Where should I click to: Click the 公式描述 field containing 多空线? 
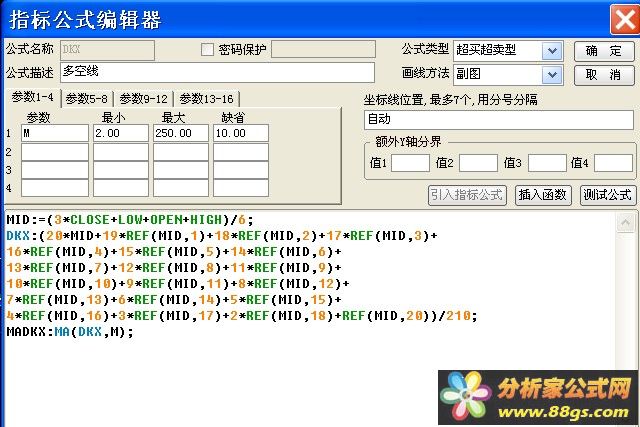point(217,72)
